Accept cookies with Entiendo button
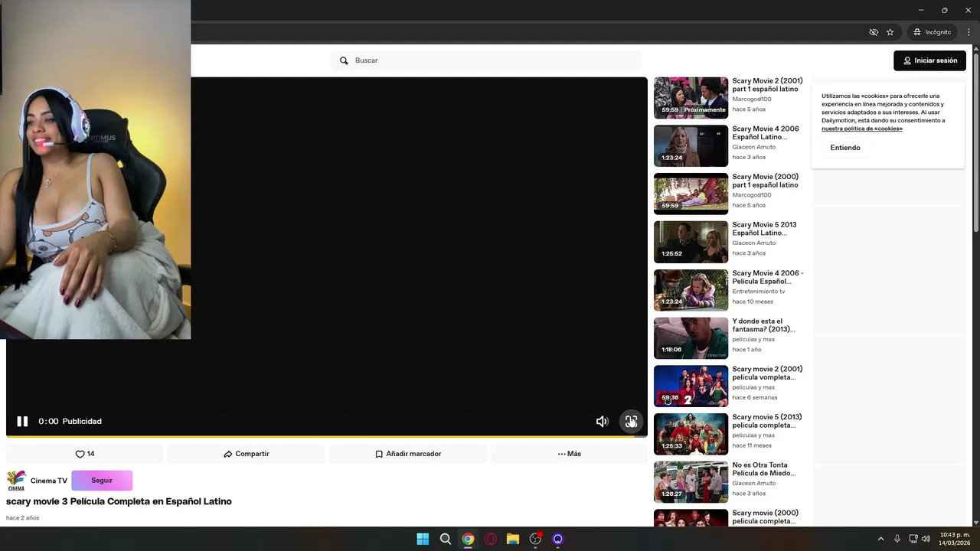The image size is (980, 551). tap(845, 148)
